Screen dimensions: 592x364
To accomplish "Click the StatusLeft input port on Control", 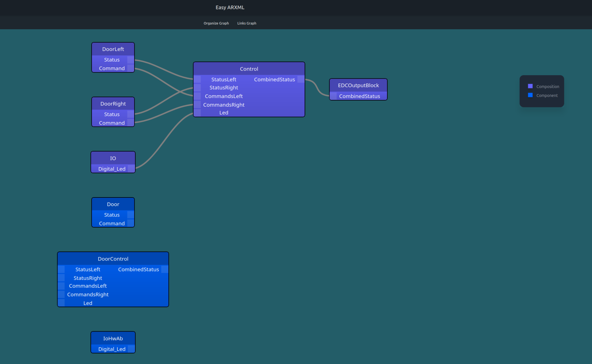I will point(197,79).
